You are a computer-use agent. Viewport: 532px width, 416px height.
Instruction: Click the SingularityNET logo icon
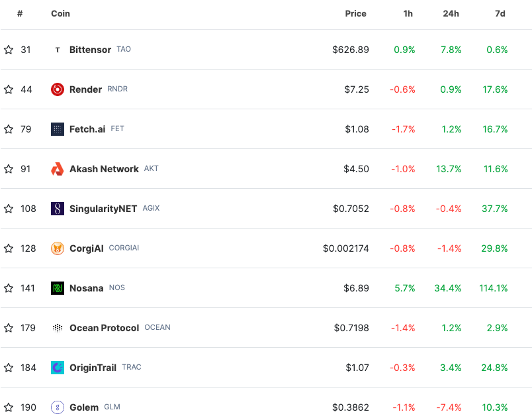[58, 209]
